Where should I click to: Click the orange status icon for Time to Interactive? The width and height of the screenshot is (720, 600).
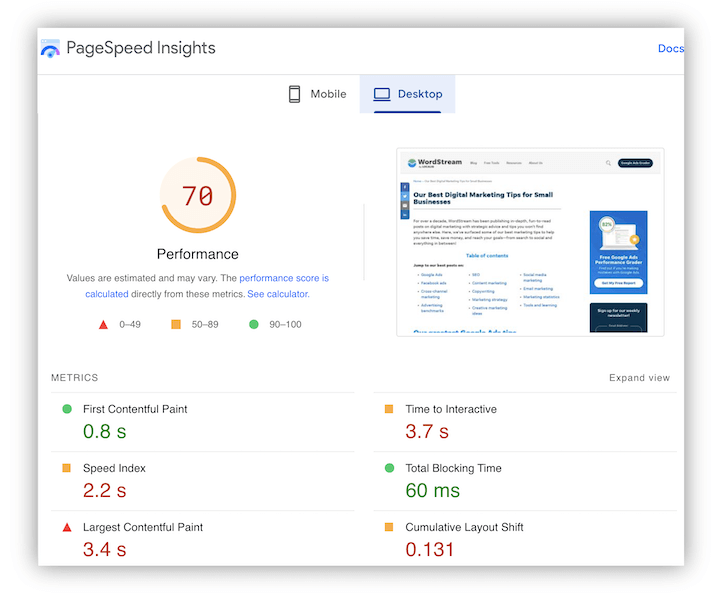(x=389, y=409)
